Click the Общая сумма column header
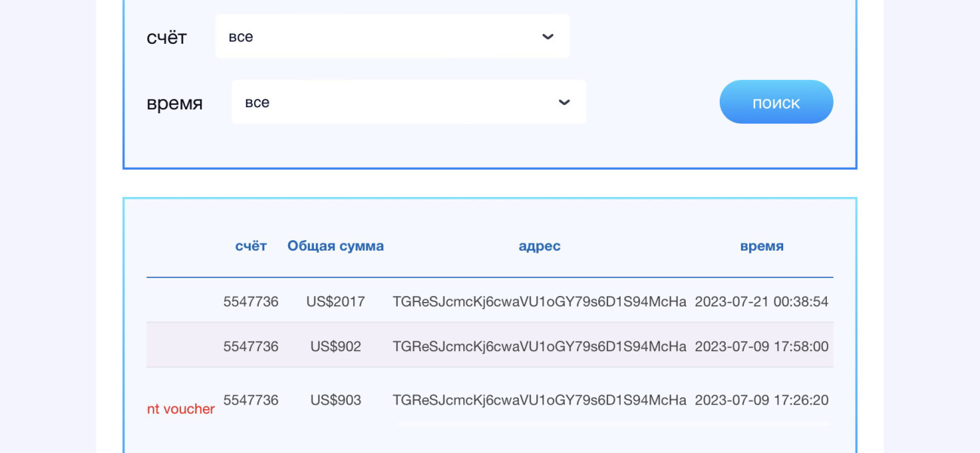The image size is (980, 453). [336, 246]
